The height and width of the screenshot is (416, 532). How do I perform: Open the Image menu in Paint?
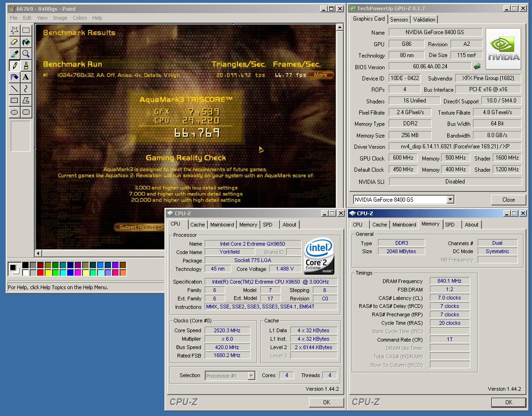pos(60,18)
